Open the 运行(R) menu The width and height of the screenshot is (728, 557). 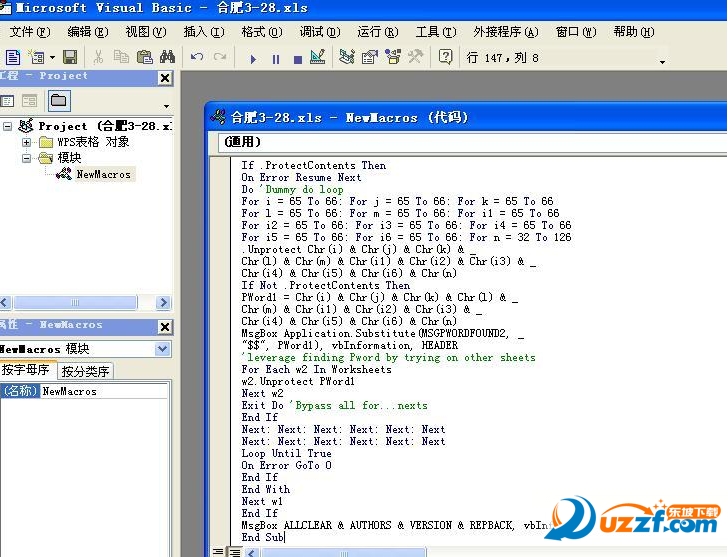coord(378,32)
